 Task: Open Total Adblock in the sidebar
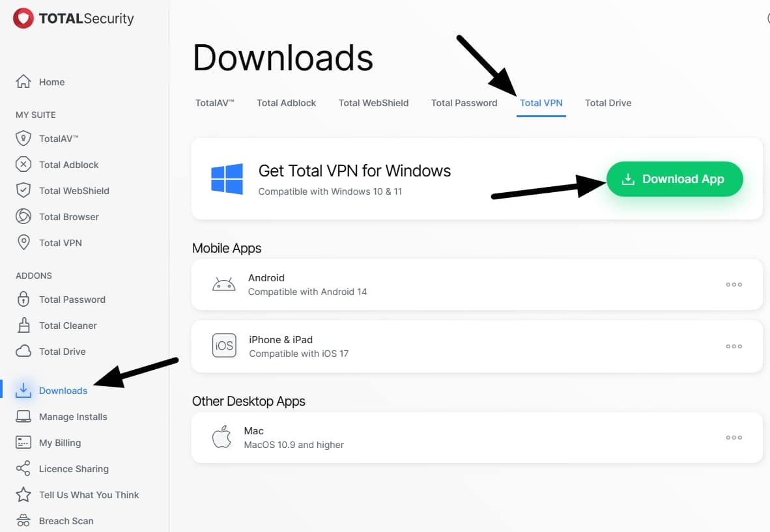[x=69, y=165]
